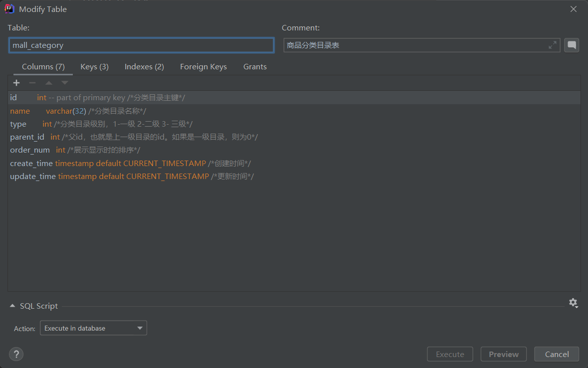Image resolution: width=588 pixels, height=368 pixels.
Task: Select the parent_id column row
Action: click(294, 137)
